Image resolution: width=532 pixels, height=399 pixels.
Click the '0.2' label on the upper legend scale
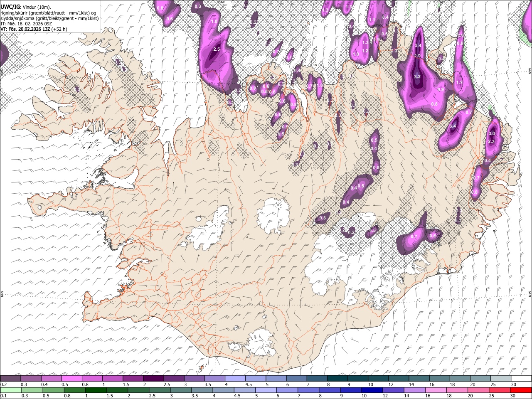point(3,384)
